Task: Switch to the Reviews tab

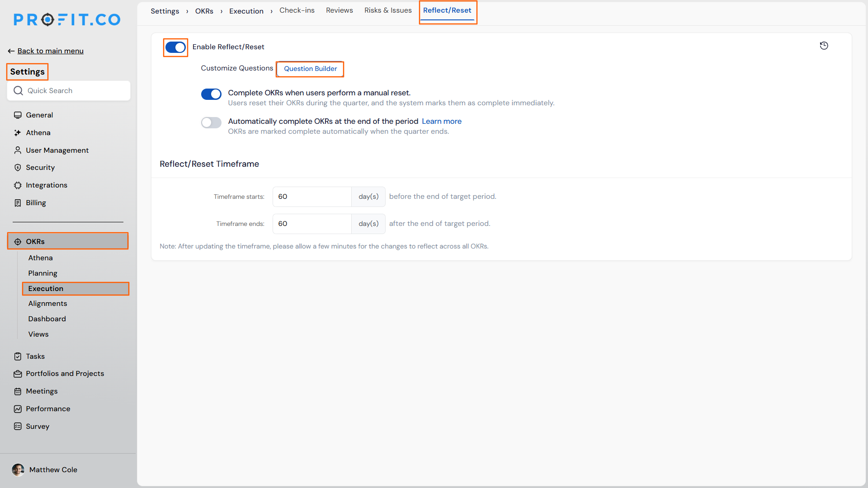Action: (339, 10)
